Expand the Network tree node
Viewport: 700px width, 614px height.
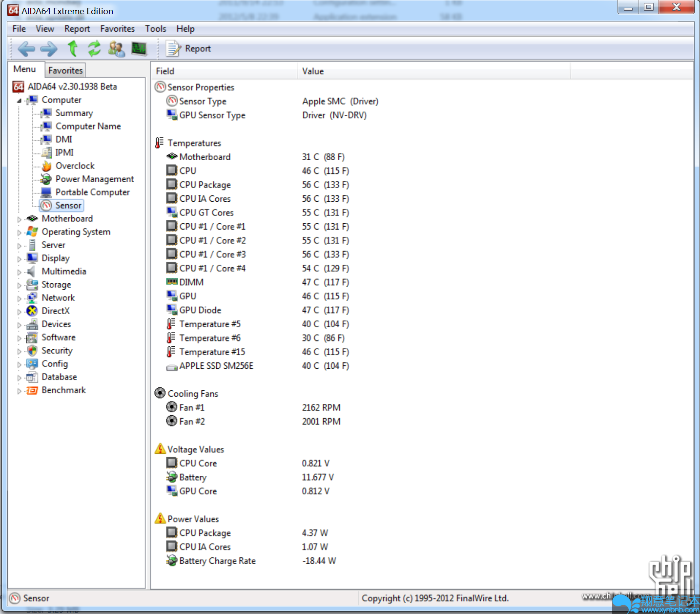coord(20,298)
